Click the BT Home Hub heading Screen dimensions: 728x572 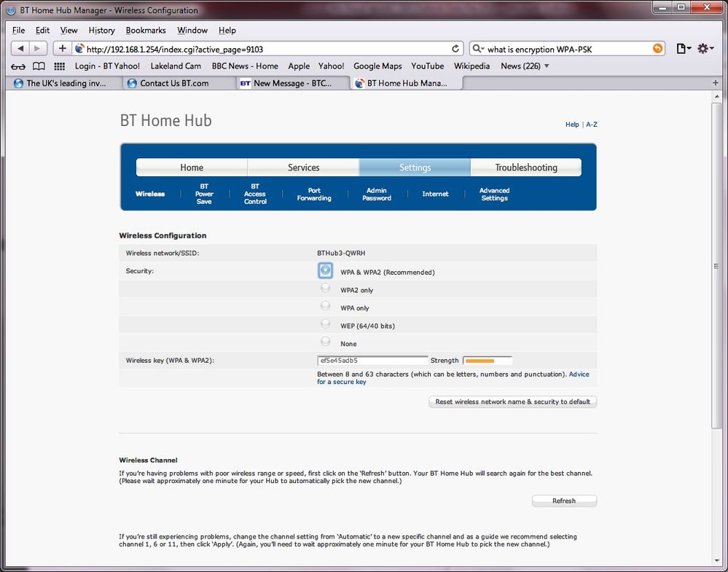pyautogui.click(x=165, y=121)
